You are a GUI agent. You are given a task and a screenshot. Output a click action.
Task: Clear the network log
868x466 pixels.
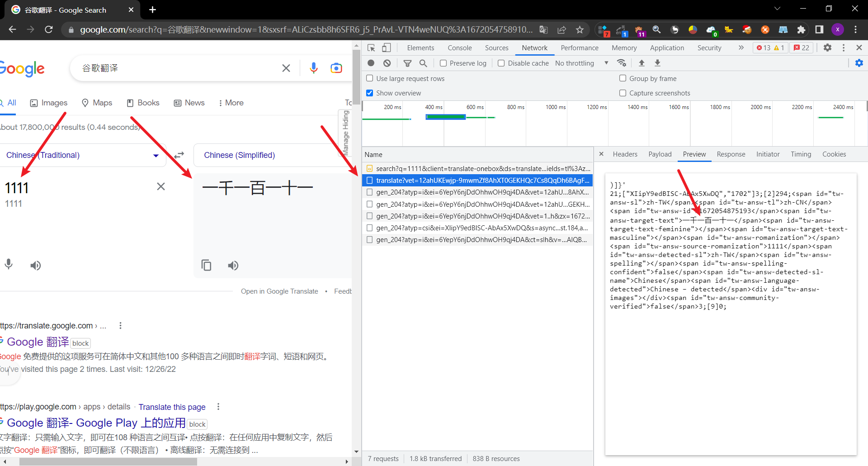pyautogui.click(x=387, y=63)
